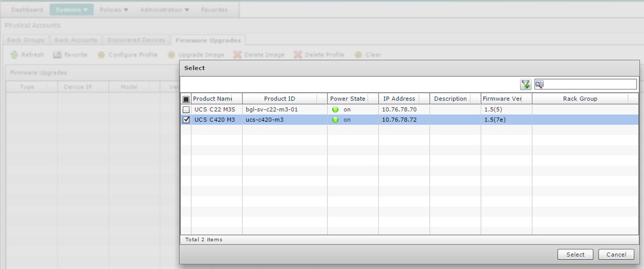
Task: Click green power status icon for 10.76.78.70
Action: pos(336,109)
